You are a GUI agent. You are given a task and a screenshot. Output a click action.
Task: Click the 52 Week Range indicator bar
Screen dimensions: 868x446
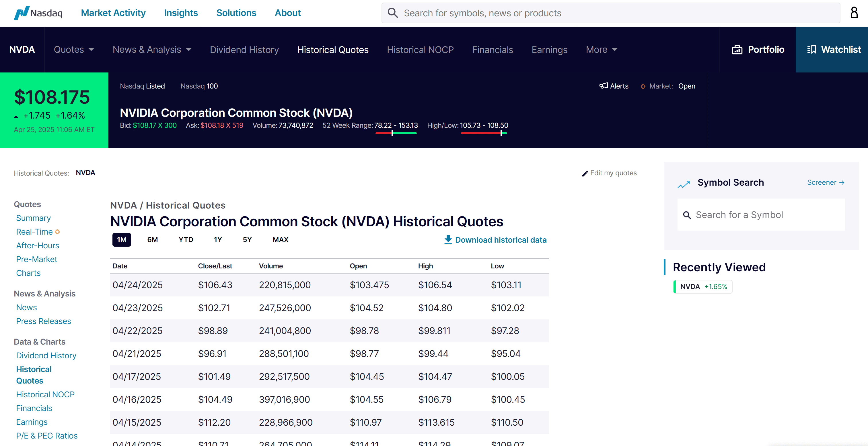(x=396, y=133)
